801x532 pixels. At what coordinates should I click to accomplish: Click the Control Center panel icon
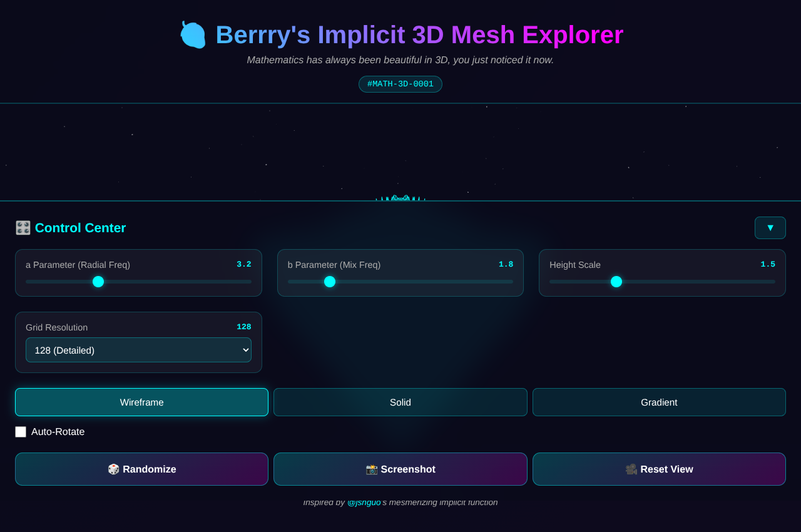coord(22,228)
